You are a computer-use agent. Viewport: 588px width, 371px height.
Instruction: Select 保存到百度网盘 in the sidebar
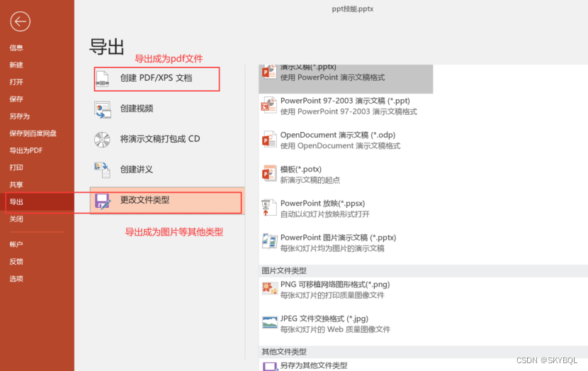tap(33, 133)
